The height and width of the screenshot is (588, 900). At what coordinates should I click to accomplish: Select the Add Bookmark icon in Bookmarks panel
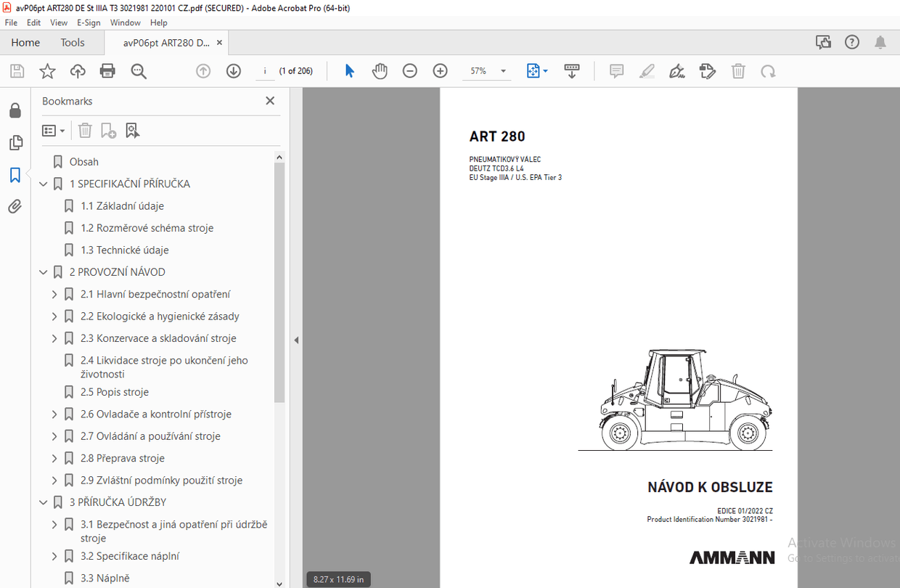109,130
